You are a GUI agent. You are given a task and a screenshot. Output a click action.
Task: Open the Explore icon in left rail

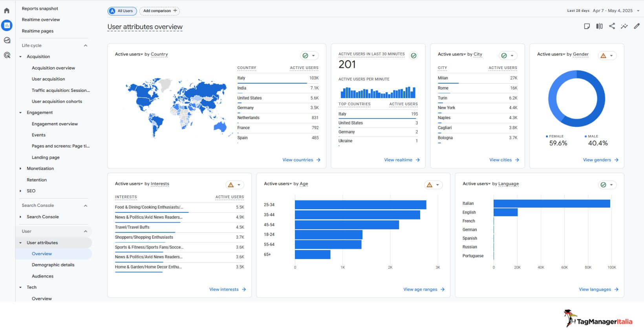[7, 40]
